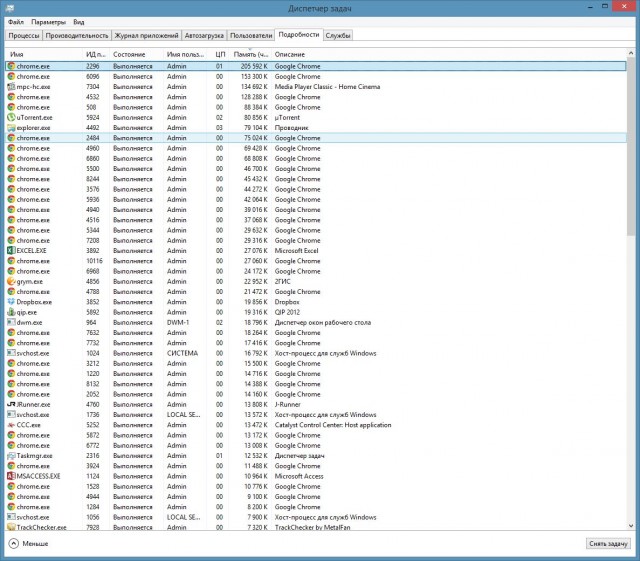Click the 2ГИС description text
The image size is (640, 561).
pos(282,281)
